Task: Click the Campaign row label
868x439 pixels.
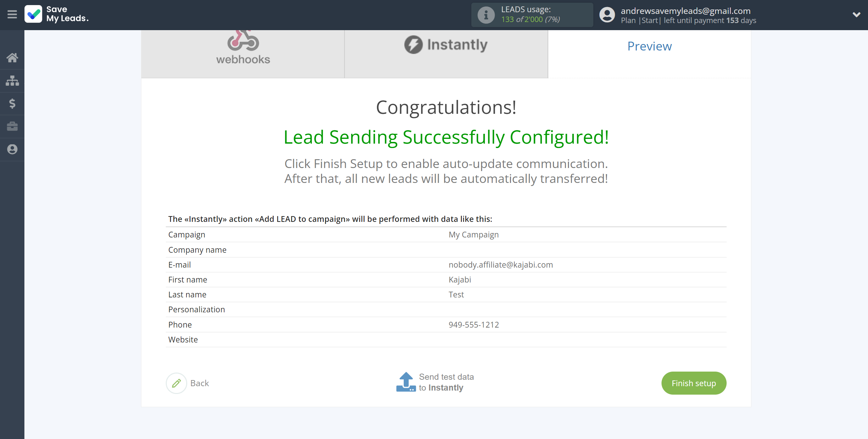Action: click(186, 235)
